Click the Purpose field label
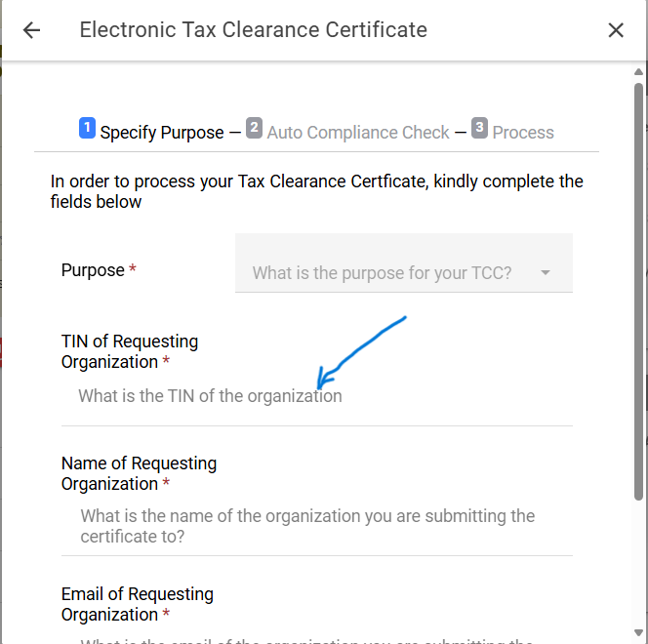 pyautogui.click(x=93, y=270)
